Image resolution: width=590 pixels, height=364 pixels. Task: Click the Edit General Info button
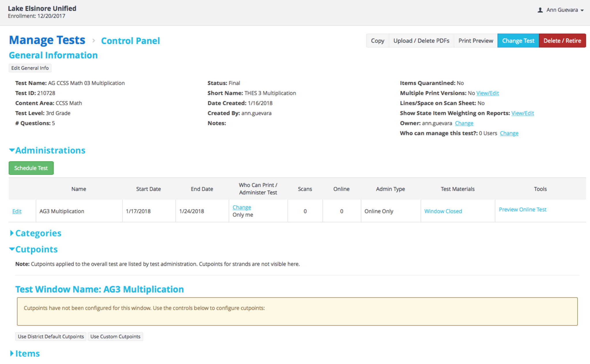point(30,68)
